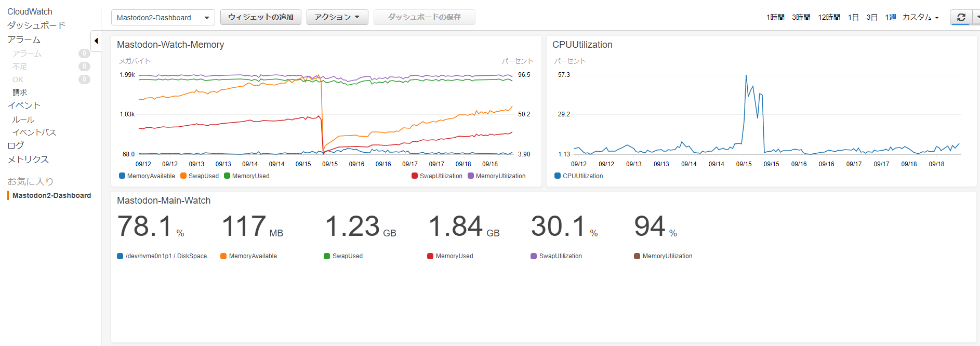Click the CPUUtilization legend marker
The image size is (980, 346).
558,176
